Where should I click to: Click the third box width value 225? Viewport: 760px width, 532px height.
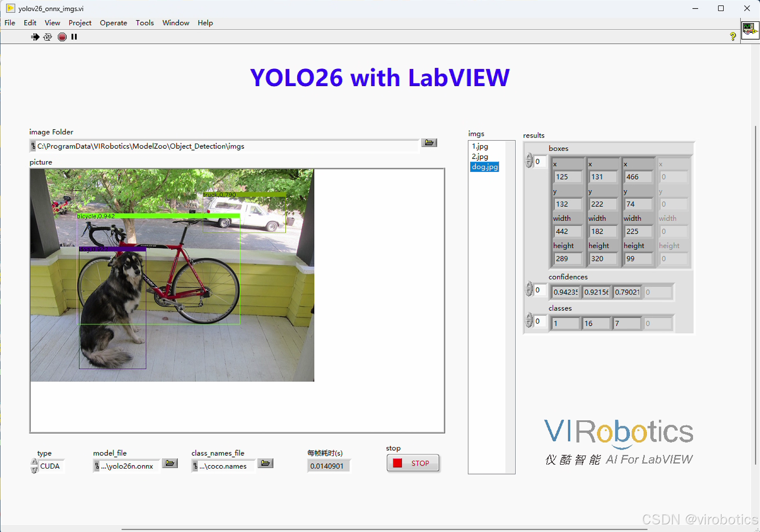(x=638, y=231)
